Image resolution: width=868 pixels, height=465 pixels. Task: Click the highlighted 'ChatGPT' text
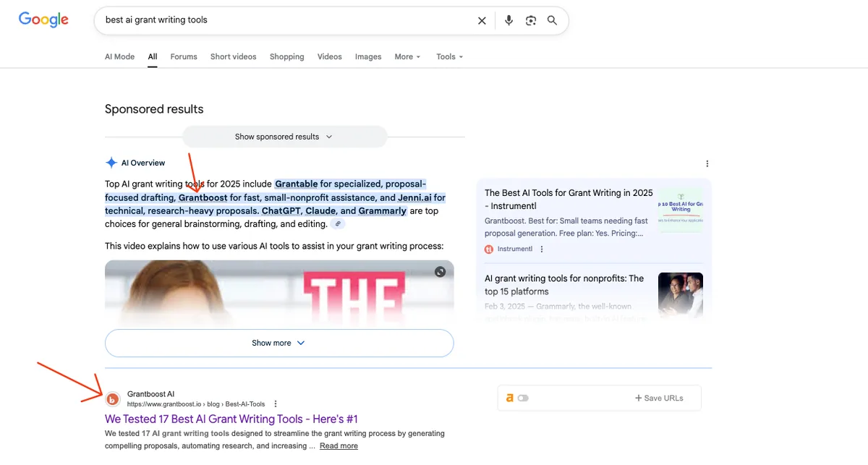tap(281, 211)
